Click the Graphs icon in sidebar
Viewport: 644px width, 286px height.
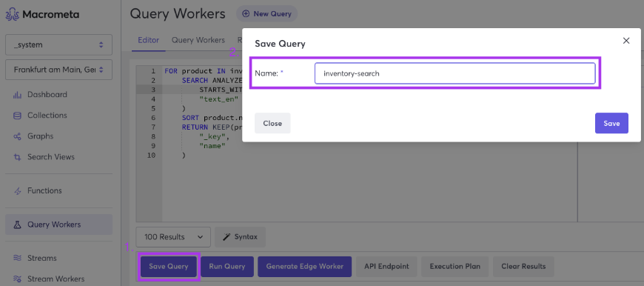17,136
